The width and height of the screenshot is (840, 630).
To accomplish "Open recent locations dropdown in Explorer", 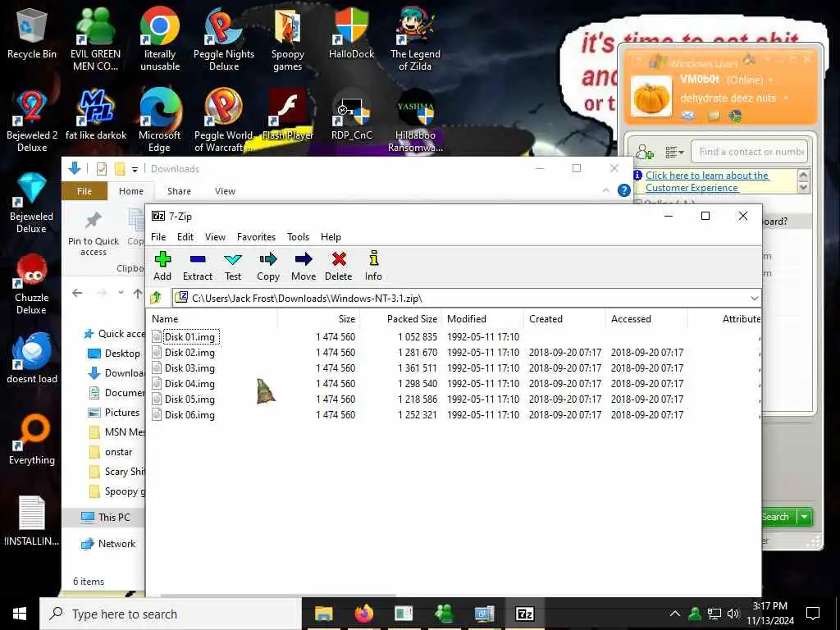I will coord(121,293).
